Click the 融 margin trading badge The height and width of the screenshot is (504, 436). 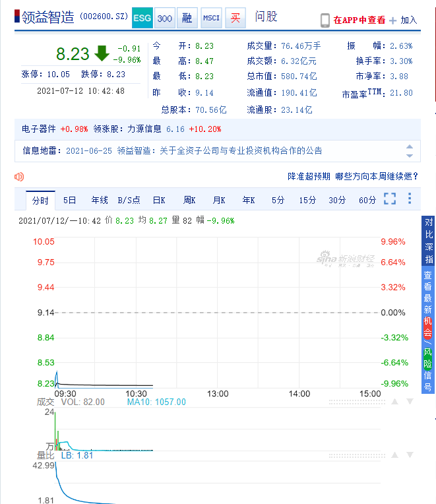[187, 18]
